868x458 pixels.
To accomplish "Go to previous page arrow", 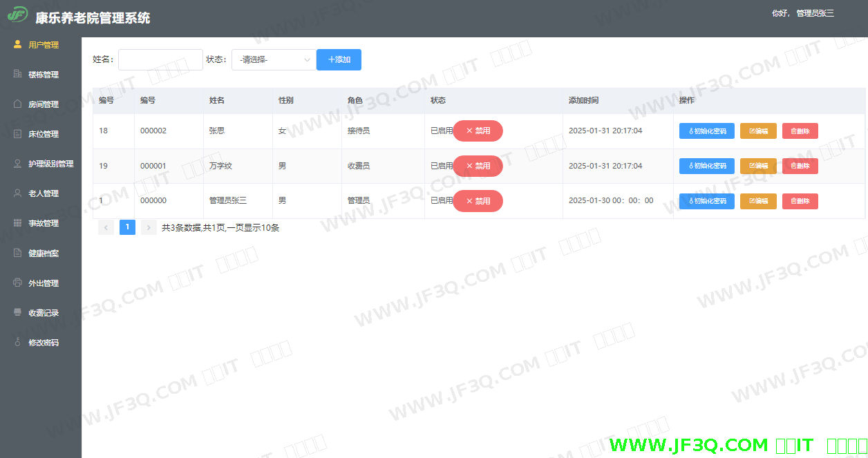I will pos(106,227).
